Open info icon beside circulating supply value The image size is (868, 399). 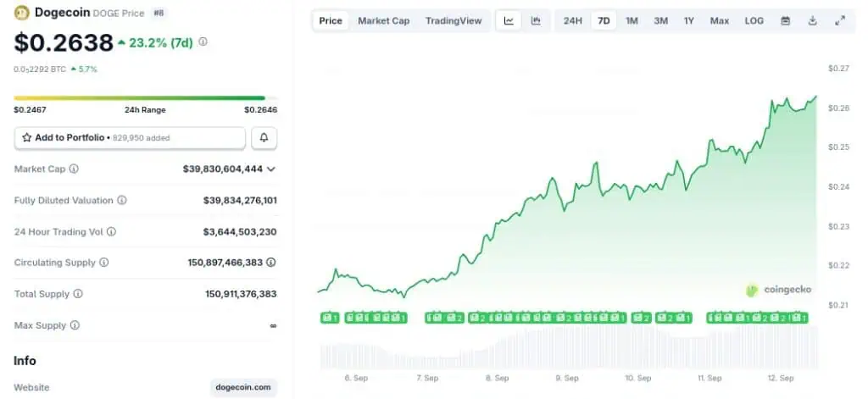270,263
